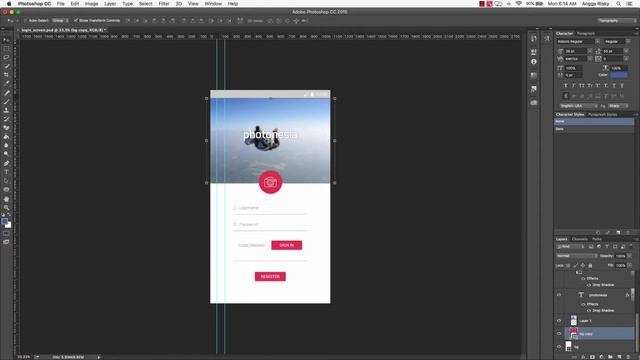This screenshot has height=360, width=640.
Task: Toggle the lock all button in Layers panel
Action: [590, 265]
